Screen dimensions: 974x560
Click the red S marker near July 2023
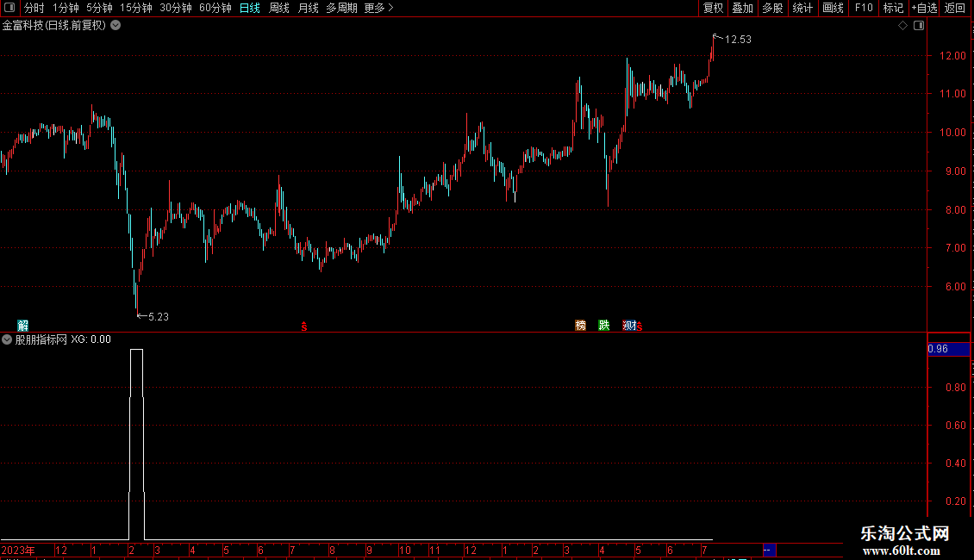click(303, 327)
